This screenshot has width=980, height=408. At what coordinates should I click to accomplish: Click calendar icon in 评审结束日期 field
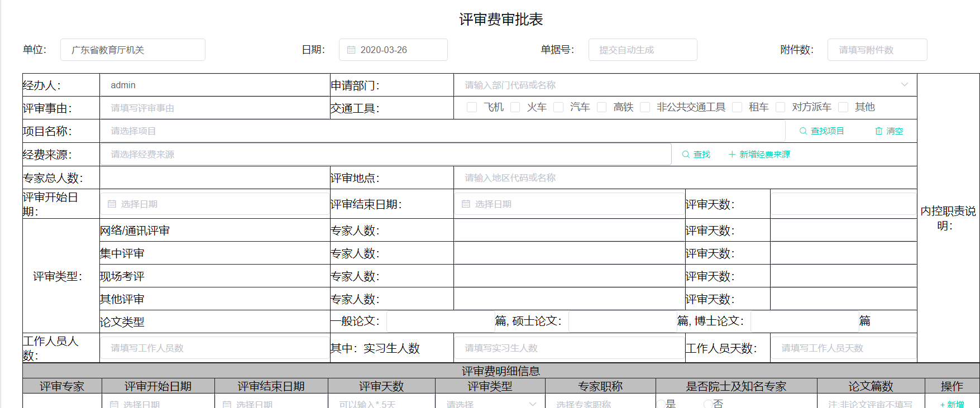466,204
